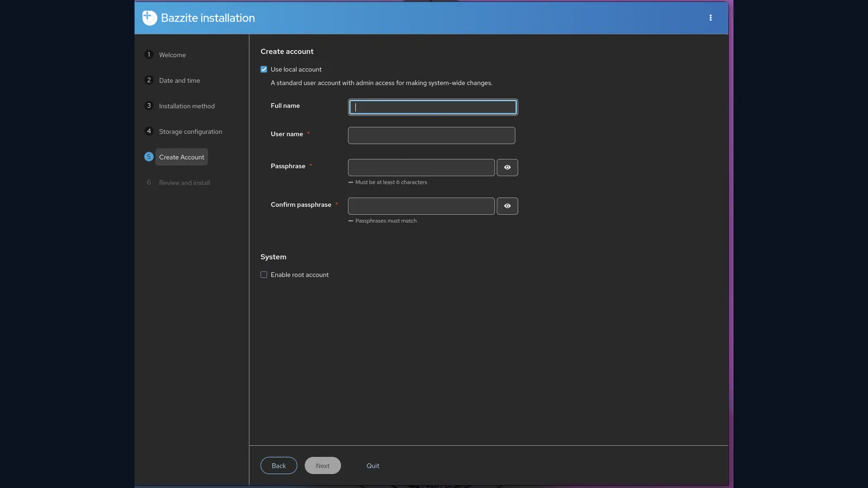Click the 'System' section heading
Image resolution: width=868 pixels, height=488 pixels.
point(273,257)
